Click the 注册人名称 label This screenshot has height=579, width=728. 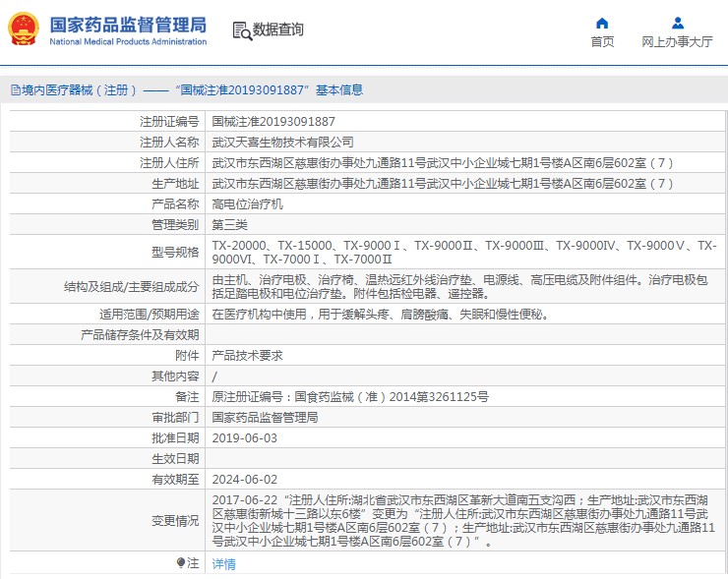(169, 142)
